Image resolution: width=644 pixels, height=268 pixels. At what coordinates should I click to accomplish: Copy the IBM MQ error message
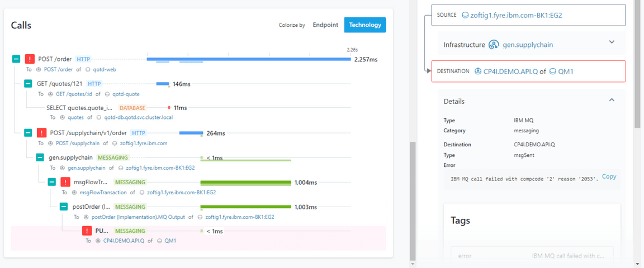point(609,176)
